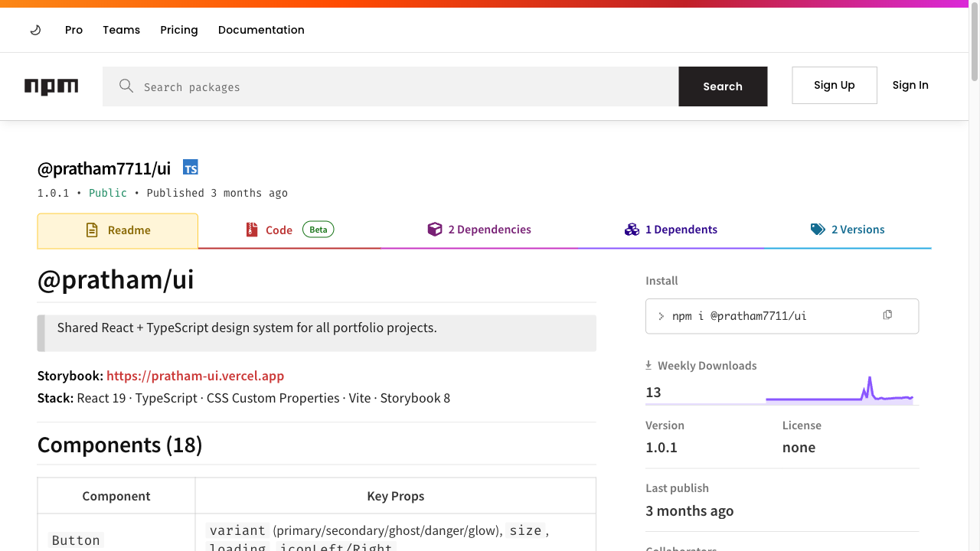Open the Teams menu item

tap(121, 30)
